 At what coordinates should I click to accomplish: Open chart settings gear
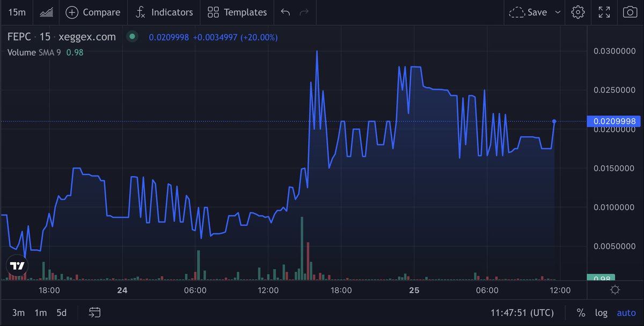click(x=577, y=12)
